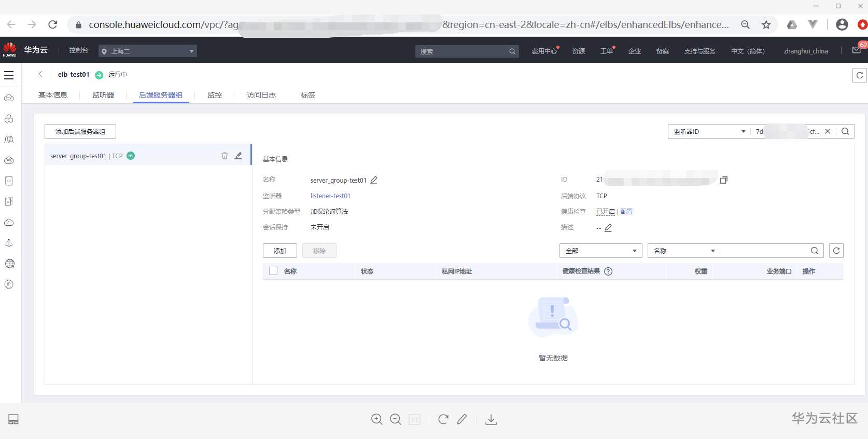Screen dimensions: 868x439
Task: Open the 监控 tab
Action: (215, 95)
